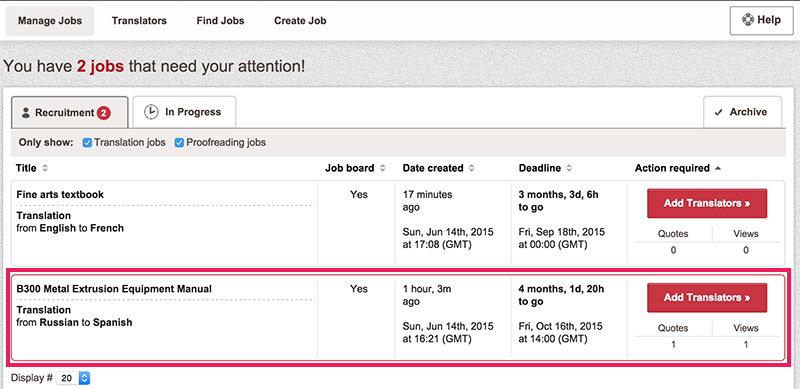800x389 pixels.
Task: Click the lifebuoy icon on Help button
Action: pyautogui.click(x=748, y=21)
